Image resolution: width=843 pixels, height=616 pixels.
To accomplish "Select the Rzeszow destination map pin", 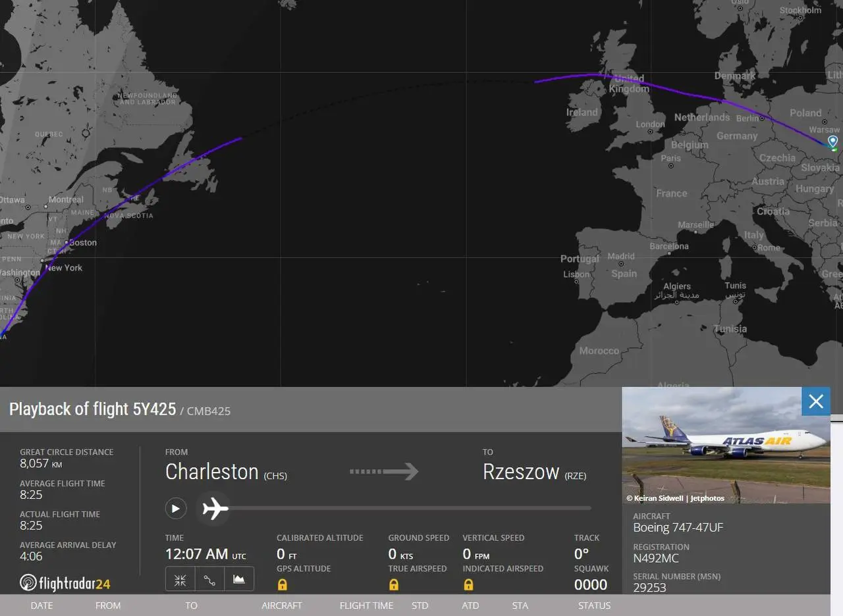I will click(x=832, y=141).
